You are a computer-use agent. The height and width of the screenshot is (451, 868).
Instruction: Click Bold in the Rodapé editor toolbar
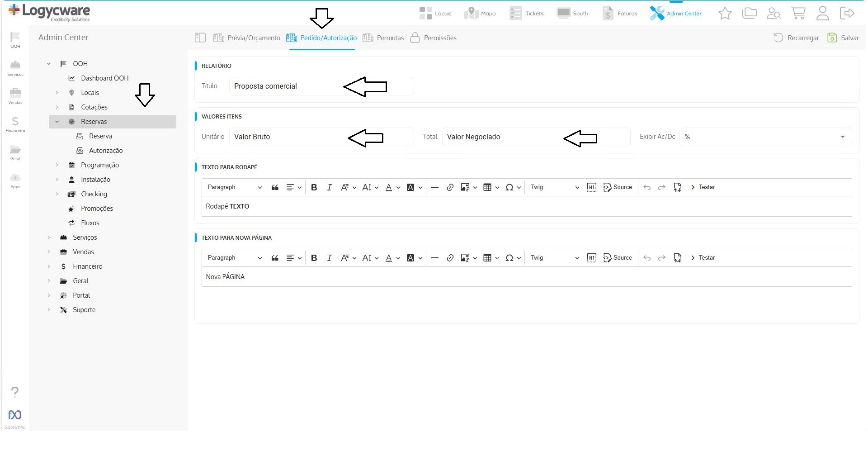coord(314,187)
